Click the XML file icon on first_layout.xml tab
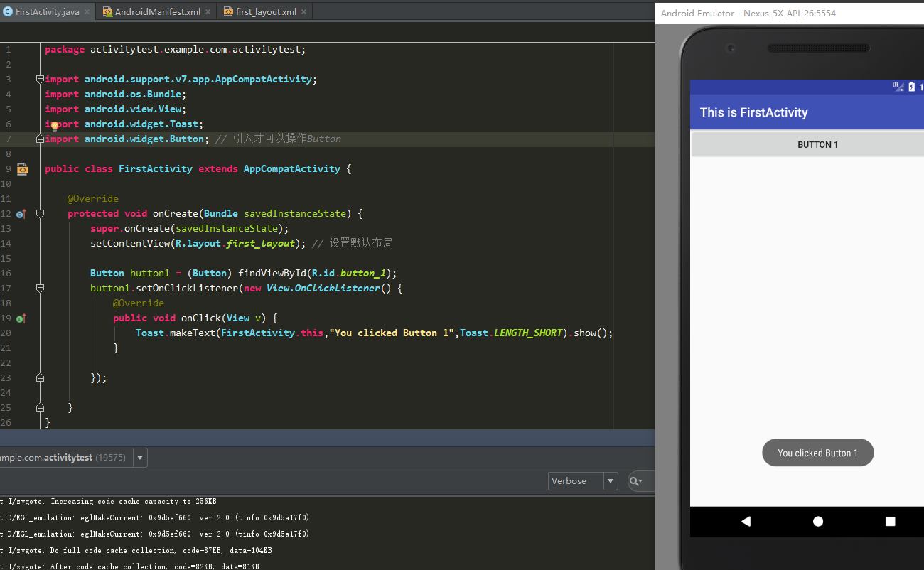 pyautogui.click(x=228, y=12)
